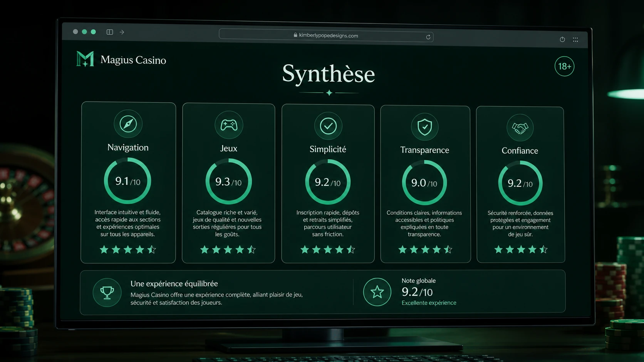
Task: Click the Confiance star rating row
Action: tap(521, 250)
